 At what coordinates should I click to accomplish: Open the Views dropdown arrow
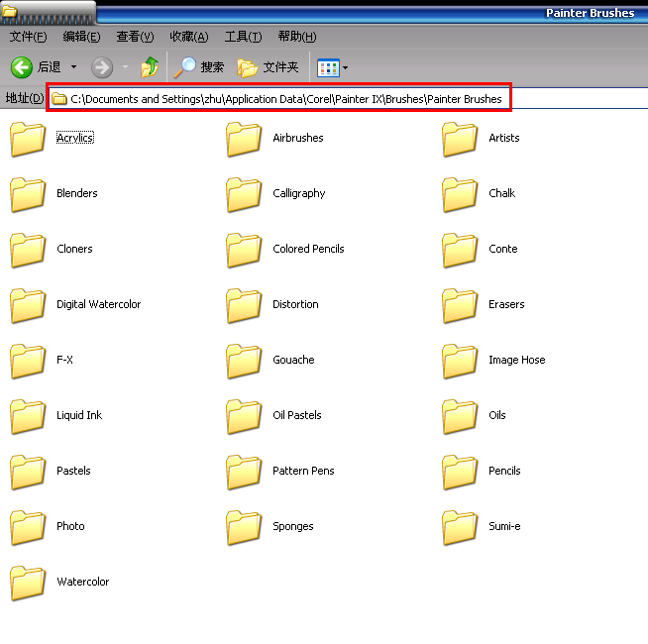tap(345, 68)
